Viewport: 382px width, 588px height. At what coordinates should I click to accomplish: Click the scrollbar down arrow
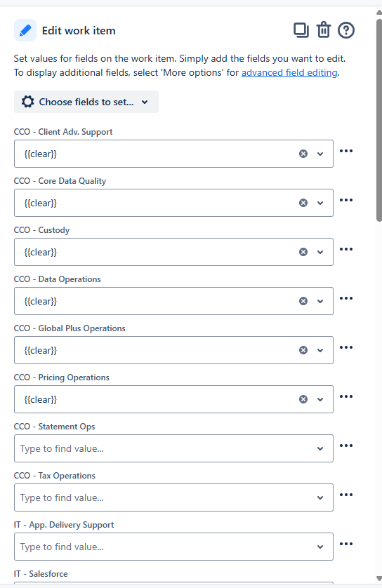pyautogui.click(x=379, y=578)
